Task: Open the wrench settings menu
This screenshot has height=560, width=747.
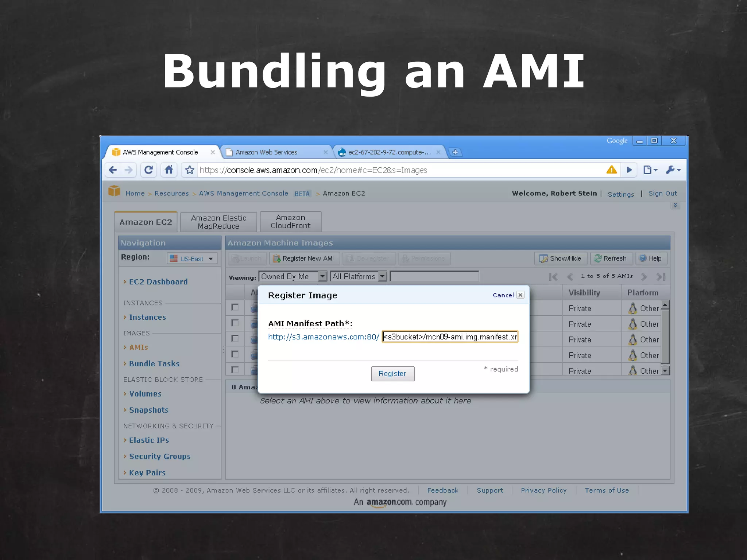Action: click(673, 170)
